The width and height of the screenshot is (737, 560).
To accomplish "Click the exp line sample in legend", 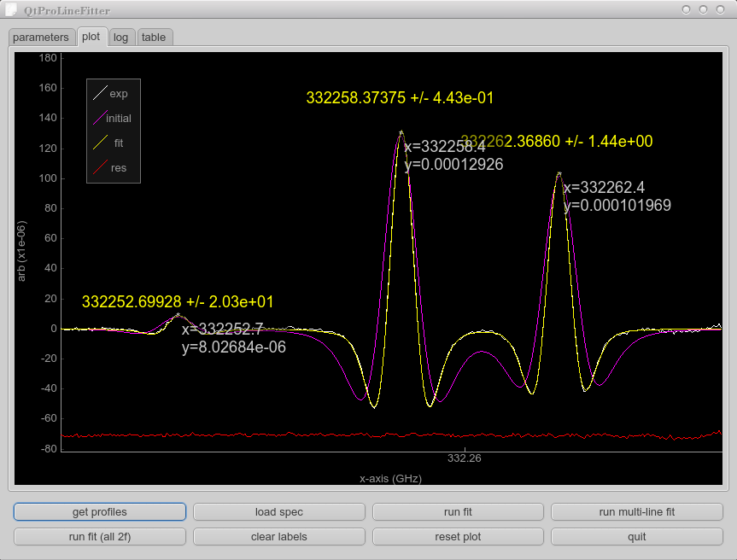I will (100, 94).
